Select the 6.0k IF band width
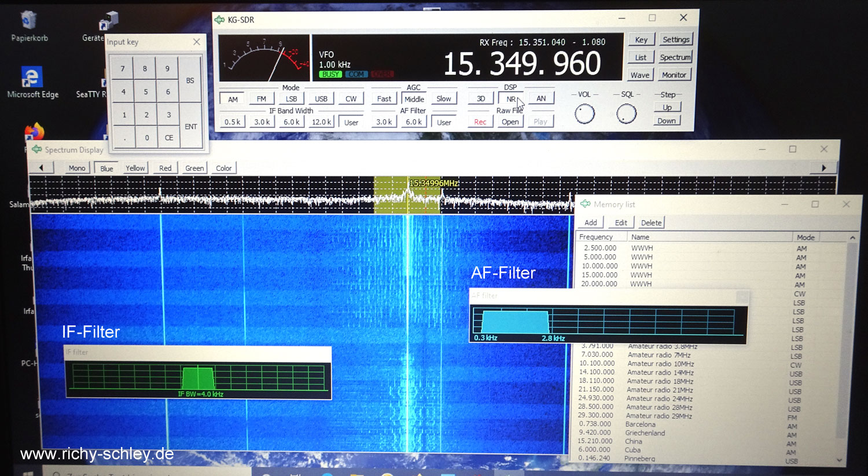Screen dimensions: 868x476 point(291,122)
